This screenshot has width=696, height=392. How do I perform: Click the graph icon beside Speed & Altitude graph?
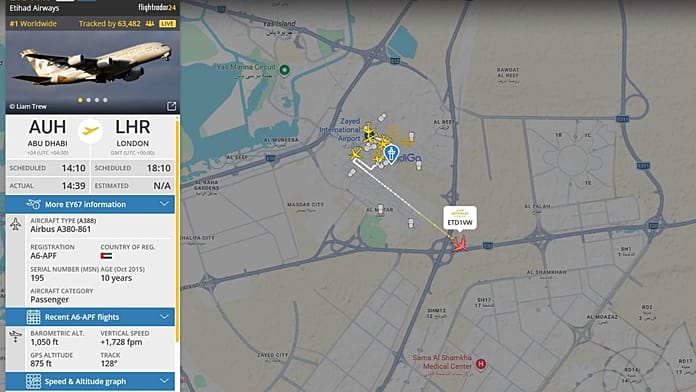point(33,381)
